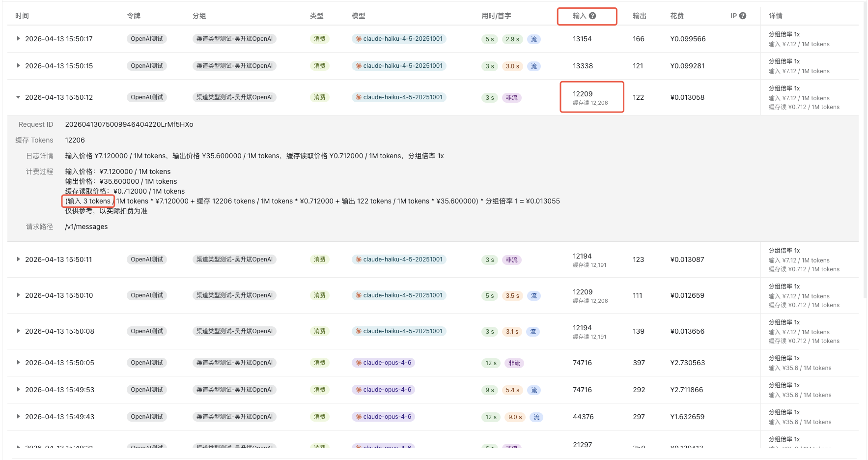Click the Request ID value text

pos(129,124)
